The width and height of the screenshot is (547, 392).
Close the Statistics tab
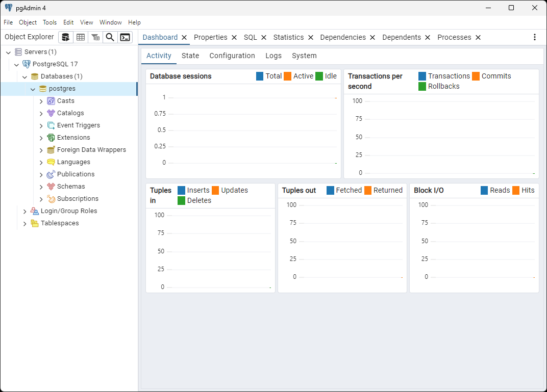pos(310,37)
